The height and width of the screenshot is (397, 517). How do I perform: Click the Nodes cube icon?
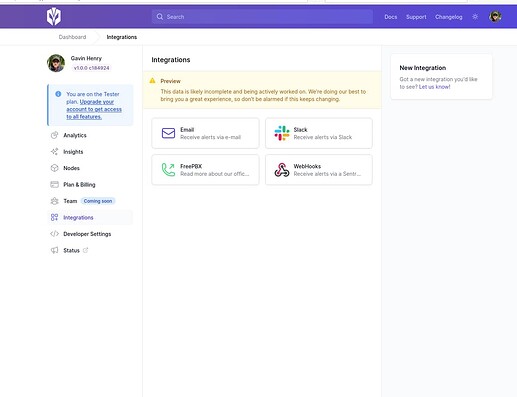[x=54, y=168]
